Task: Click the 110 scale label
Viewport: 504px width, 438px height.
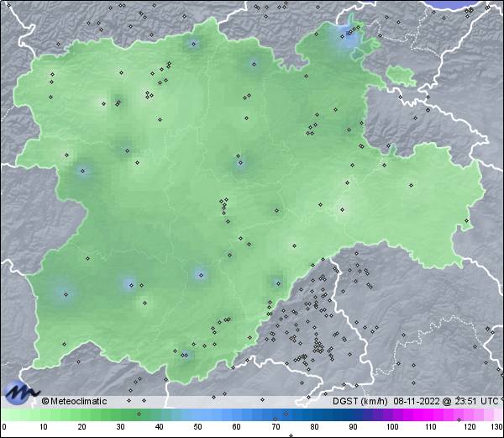Action: point(431,427)
